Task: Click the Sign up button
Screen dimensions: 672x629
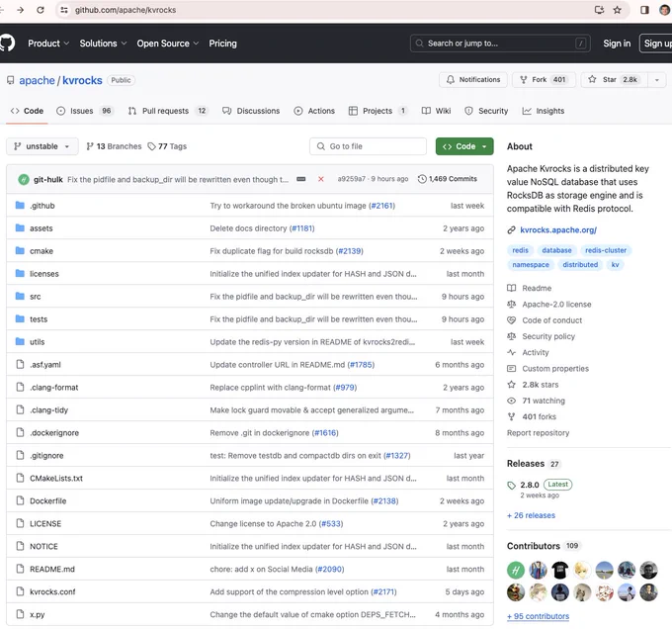Action: click(656, 44)
